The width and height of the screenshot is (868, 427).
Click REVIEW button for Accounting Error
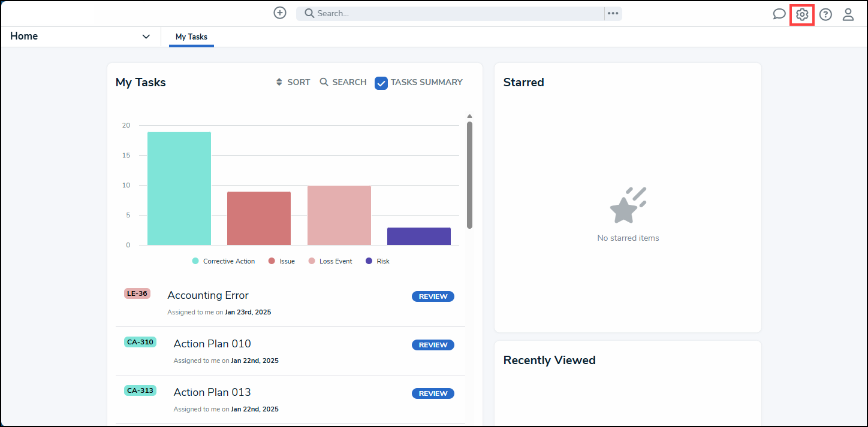pos(433,296)
